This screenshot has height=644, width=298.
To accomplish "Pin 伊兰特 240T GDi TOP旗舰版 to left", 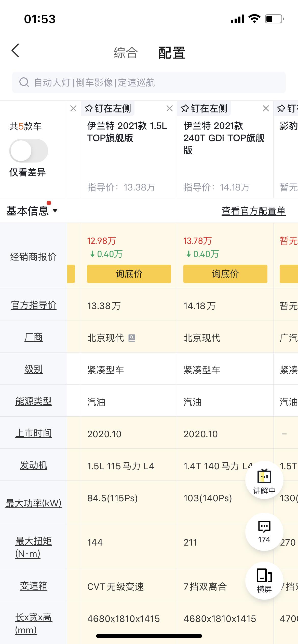I will (204, 109).
